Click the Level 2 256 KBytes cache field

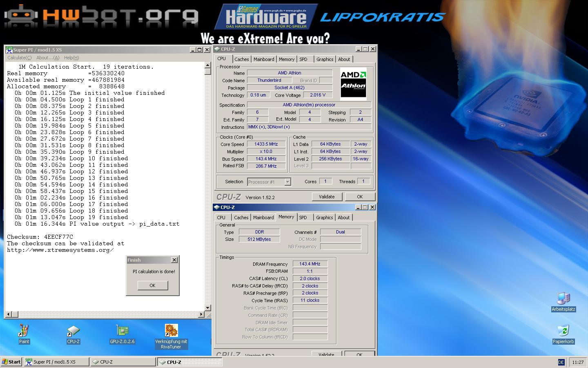[331, 159]
